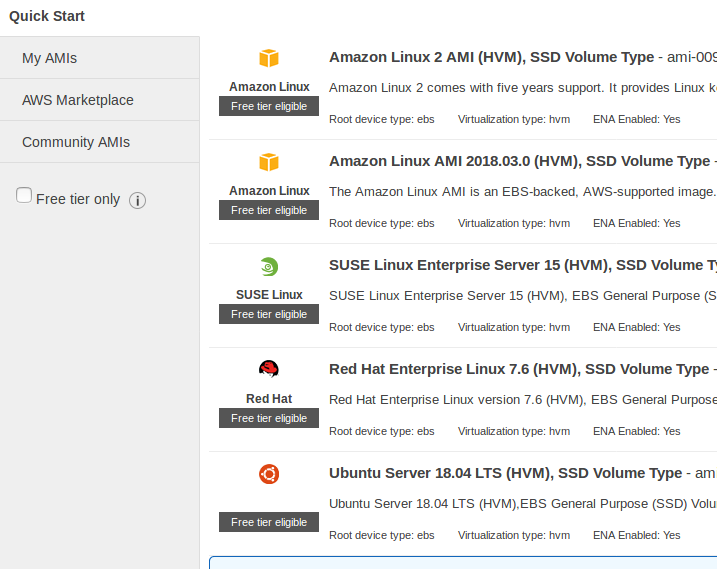The width and height of the screenshot is (717, 569).
Task: Click the Amazon Linux label in the Amazon Linux 2 AMI row
Action: [269, 86]
